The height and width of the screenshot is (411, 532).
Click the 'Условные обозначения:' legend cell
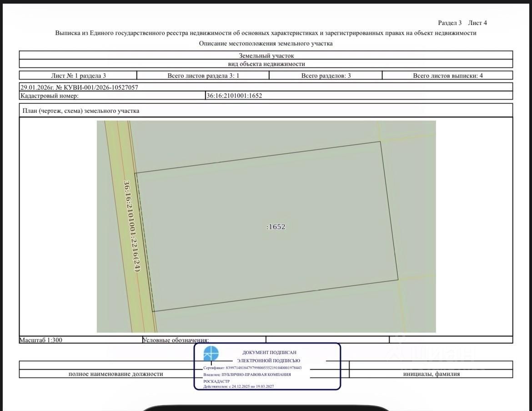point(176,340)
